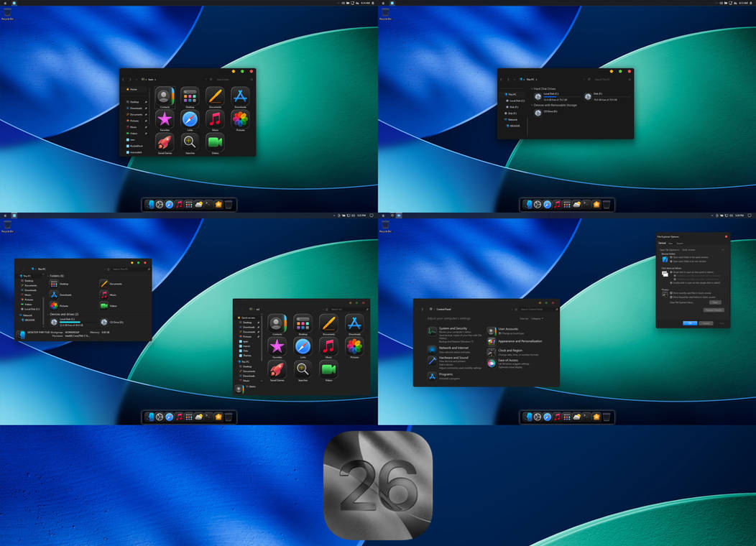Open Downloads under Folders (6) in This PC
Viewport: 756px width, 546px height.
click(54, 295)
